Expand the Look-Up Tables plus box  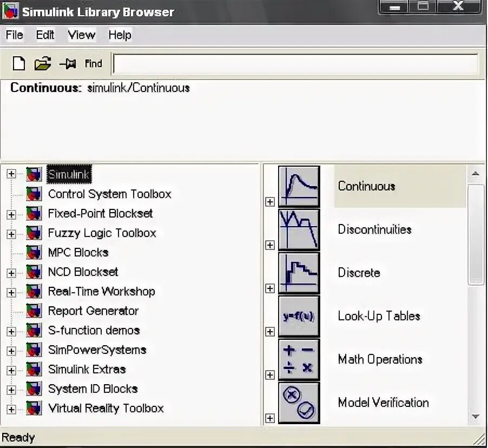click(270, 332)
